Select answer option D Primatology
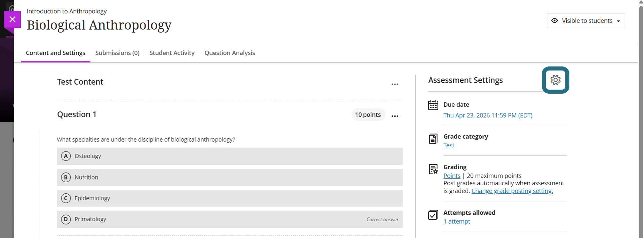 click(230, 219)
